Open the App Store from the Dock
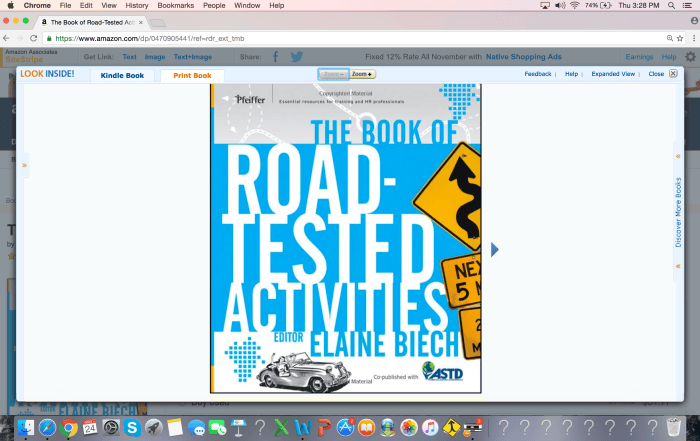The width and height of the screenshot is (700, 441). pos(345,428)
